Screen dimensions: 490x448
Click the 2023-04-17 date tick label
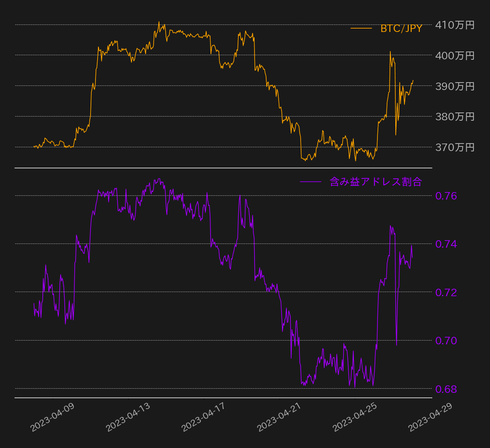tap(203, 417)
